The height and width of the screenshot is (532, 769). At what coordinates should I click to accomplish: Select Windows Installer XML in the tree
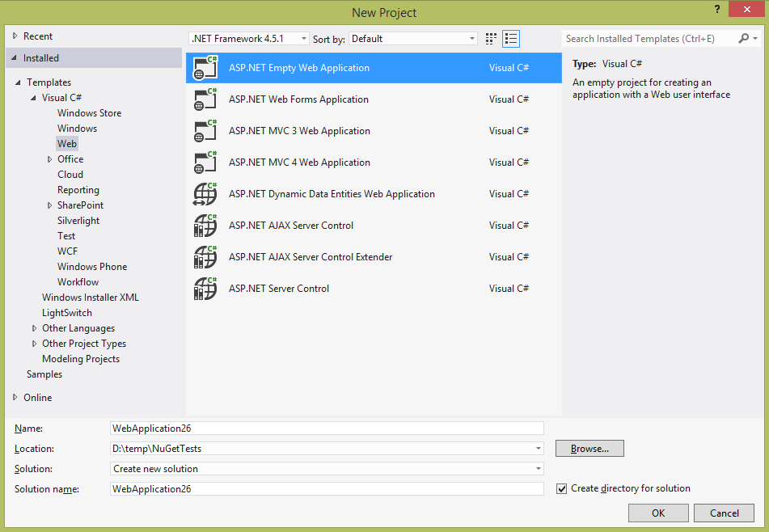tap(91, 298)
